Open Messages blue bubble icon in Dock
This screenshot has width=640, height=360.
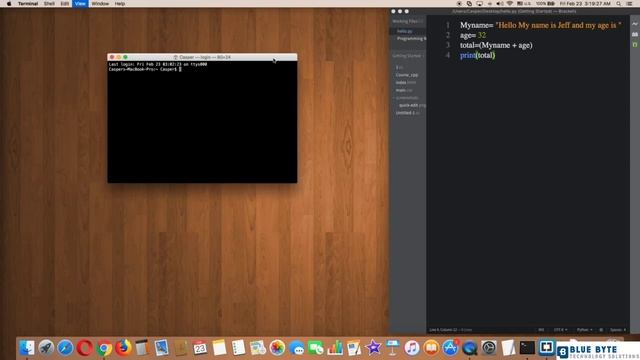click(x=296, y=348)
